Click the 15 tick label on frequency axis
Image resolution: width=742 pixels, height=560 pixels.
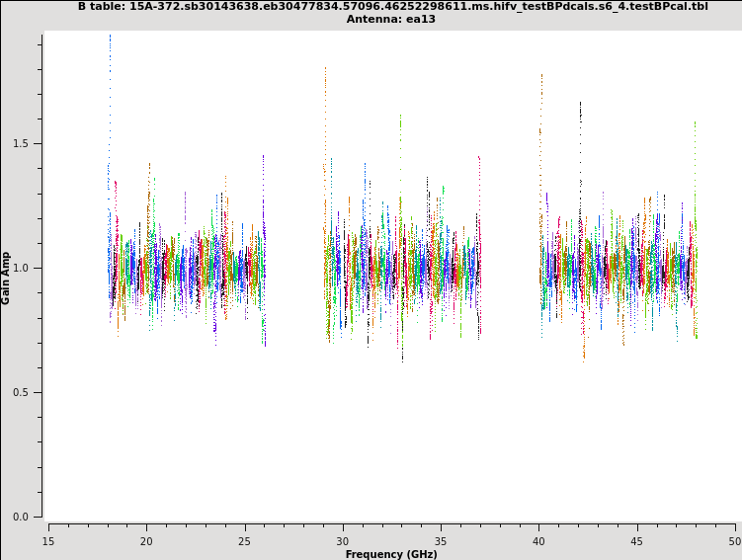[48, 540]
